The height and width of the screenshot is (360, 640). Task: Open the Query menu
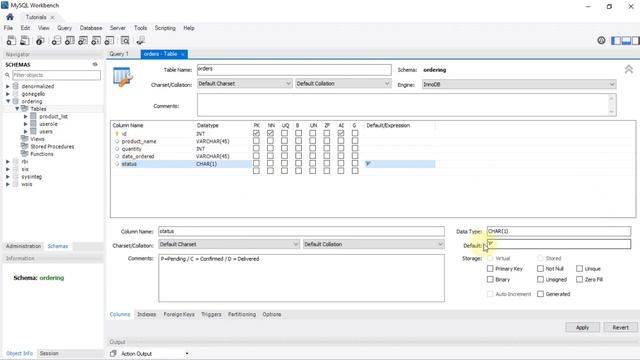(64, 28)
